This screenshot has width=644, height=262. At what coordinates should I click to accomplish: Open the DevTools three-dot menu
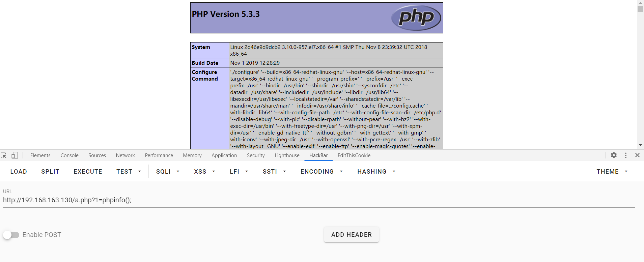[626, 155]
